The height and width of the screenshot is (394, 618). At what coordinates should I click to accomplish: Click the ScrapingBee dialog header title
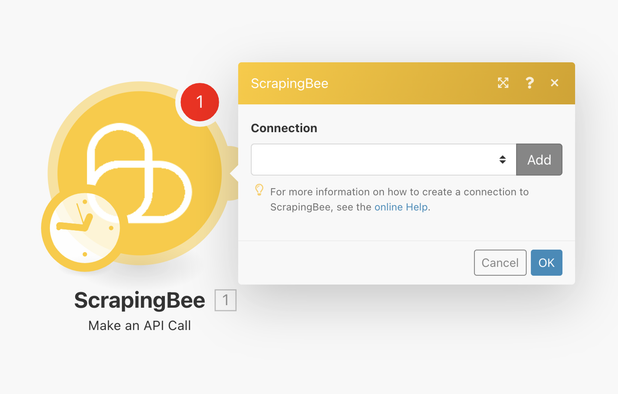(290, 84)
